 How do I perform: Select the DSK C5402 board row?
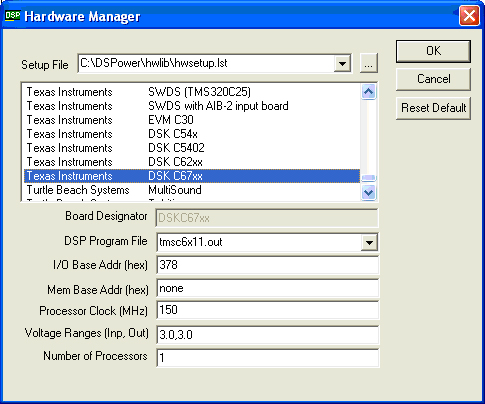192,148
